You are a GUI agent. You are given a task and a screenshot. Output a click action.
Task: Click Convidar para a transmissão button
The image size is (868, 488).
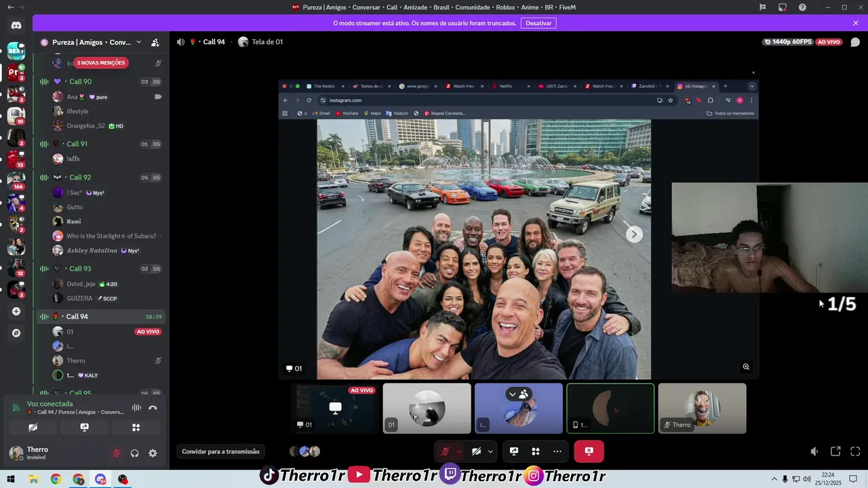click(x=220, y=451)
